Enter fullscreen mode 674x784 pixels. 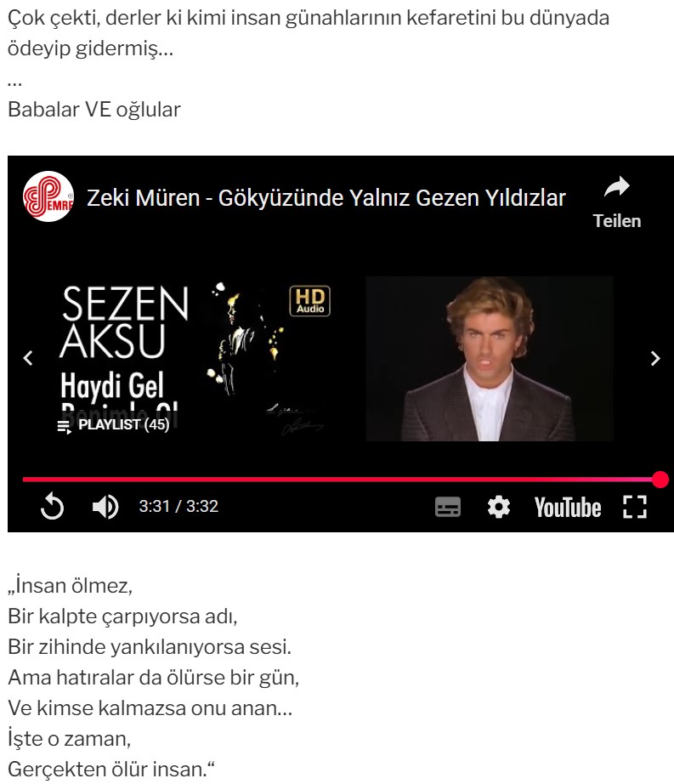click(x=635, y=507)
